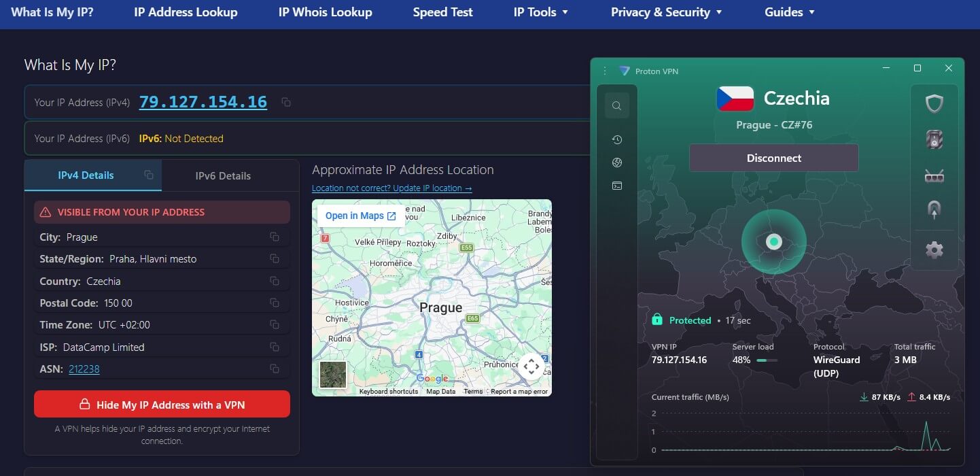
Task: Open ASN 212238 link
Action: click(x=84, y=369)
